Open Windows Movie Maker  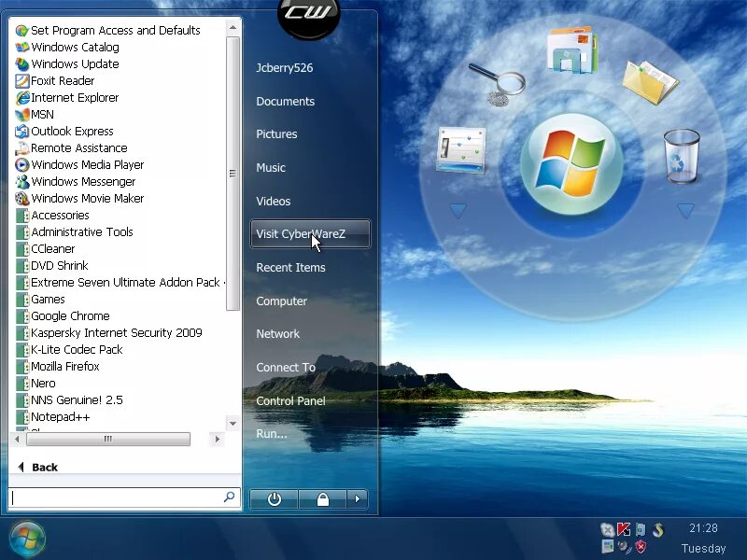click(79, 198)
